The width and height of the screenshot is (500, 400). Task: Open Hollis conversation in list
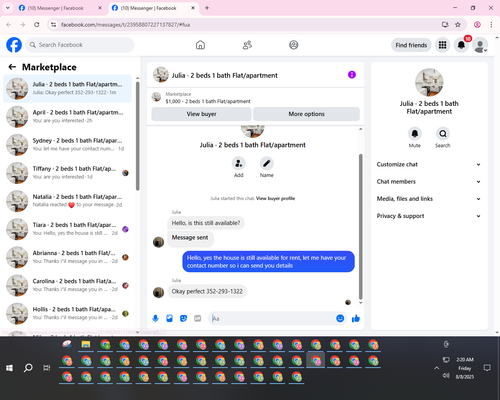[x=67, y=313]
